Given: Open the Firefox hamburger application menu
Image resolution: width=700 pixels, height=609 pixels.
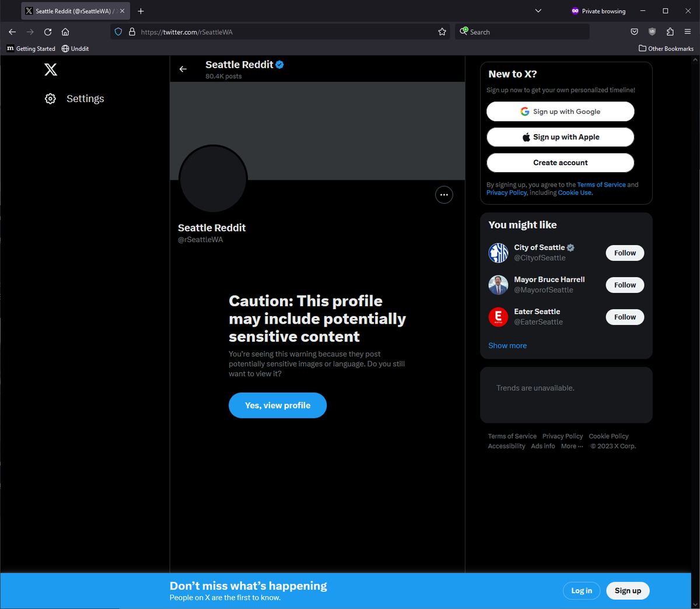Looking at the screenshot, I should [x=688, y=32].
